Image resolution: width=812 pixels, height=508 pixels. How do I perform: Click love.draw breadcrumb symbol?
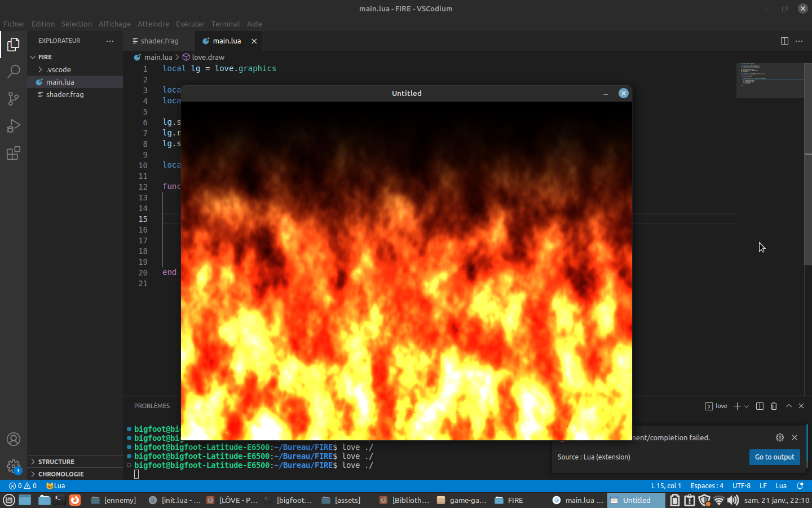tap(204, 57)
